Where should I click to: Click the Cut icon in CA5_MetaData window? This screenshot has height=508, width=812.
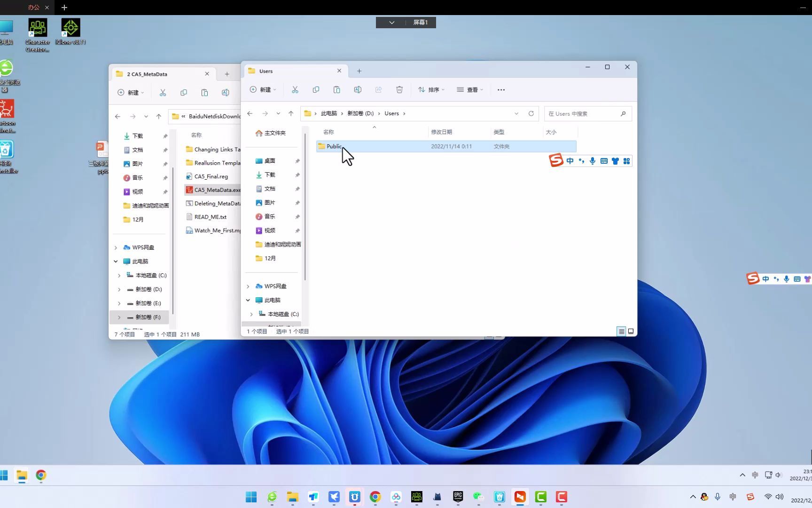(x=163, y=93)
